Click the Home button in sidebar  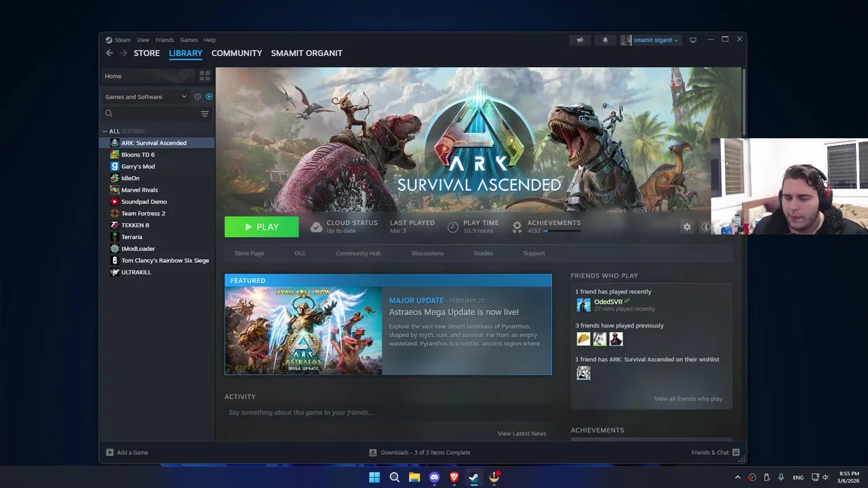coord(148,76)
